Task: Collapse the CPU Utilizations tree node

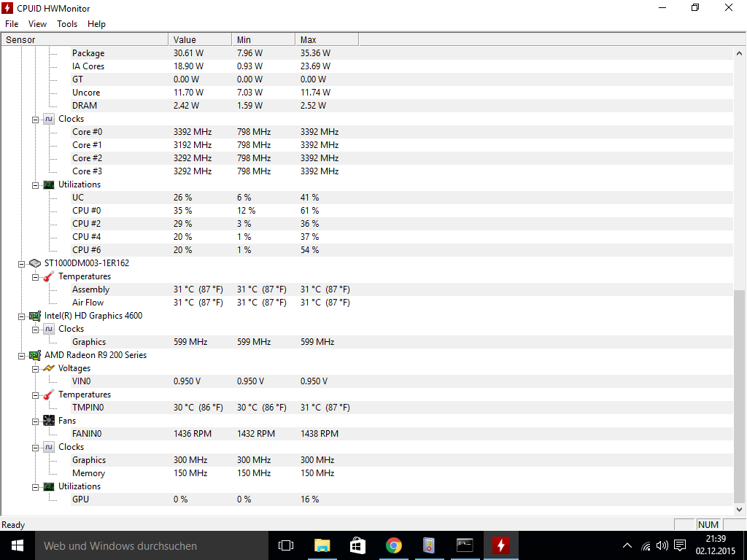Action: point(35,186)
